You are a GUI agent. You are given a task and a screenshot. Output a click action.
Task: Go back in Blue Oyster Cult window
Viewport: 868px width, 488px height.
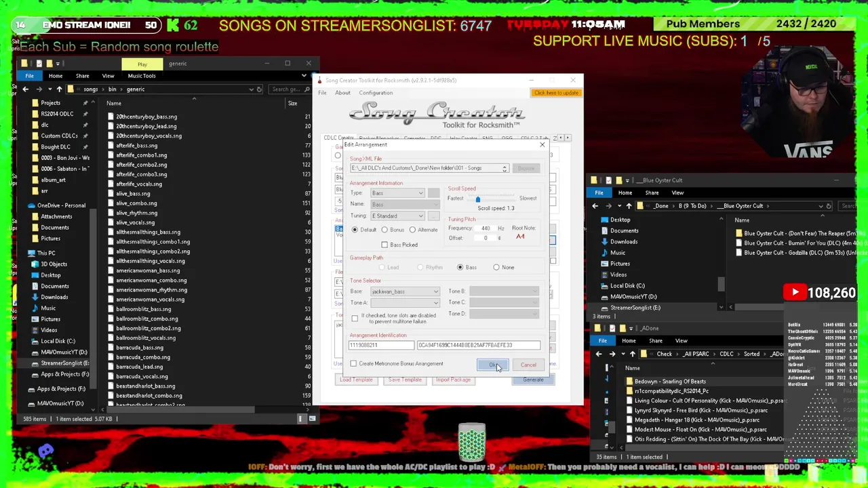(595, 206)
